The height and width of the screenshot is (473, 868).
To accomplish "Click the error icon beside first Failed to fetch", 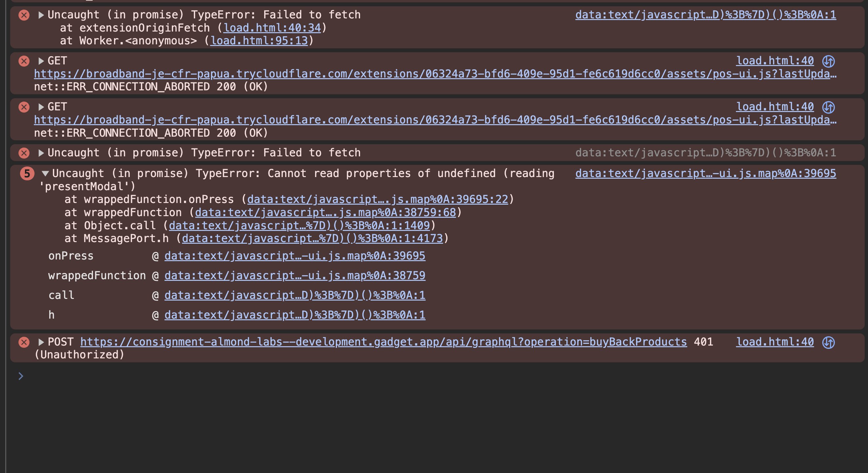I will click(24, 15).
